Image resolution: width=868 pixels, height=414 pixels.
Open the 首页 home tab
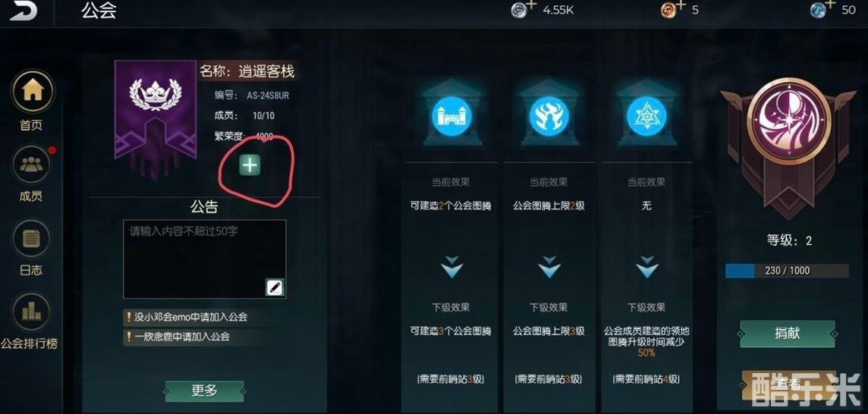click(x=32, y=90)
